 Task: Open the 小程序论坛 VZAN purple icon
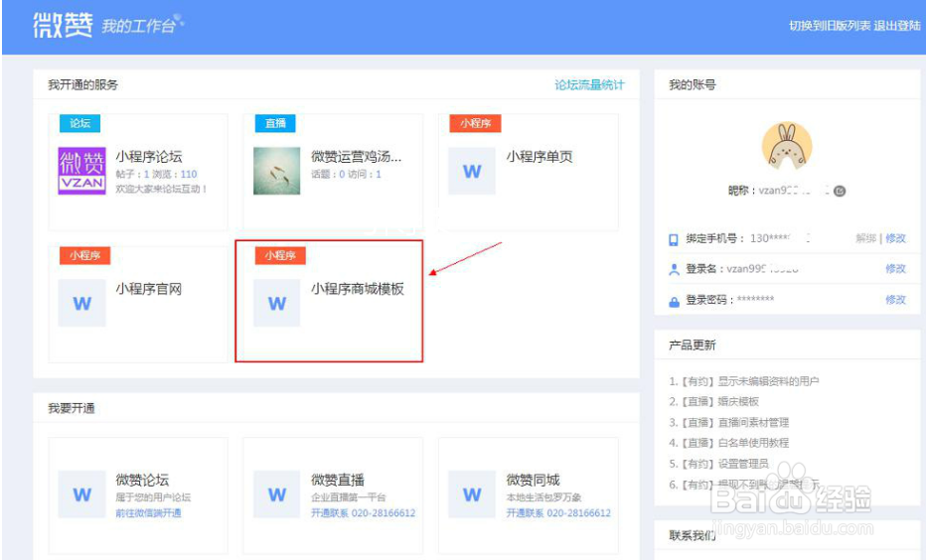point(81,171)
